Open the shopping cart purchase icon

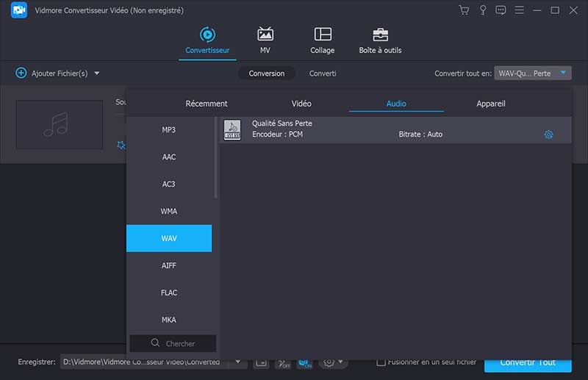pos(464,10)
